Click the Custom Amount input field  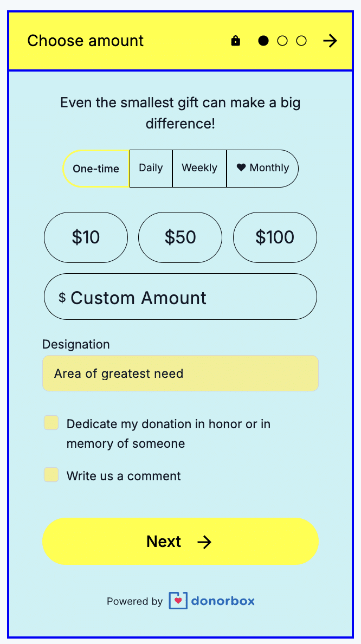190,297
